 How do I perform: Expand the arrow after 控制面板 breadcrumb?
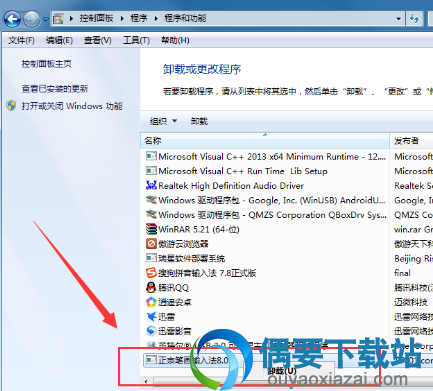point(122,18)
